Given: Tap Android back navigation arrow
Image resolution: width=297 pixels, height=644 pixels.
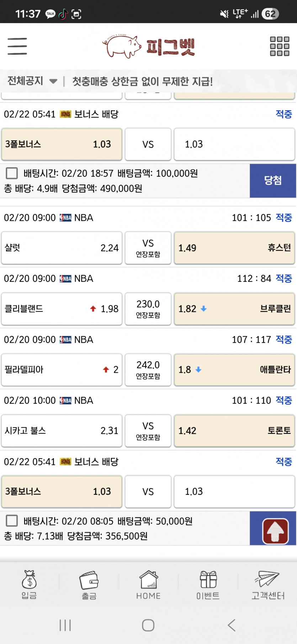Looking at the screenshot, I should (x=232, y=625).
